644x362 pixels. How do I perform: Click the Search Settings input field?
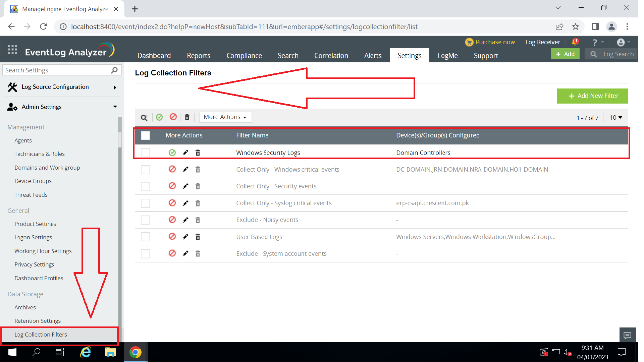point(57,70)
